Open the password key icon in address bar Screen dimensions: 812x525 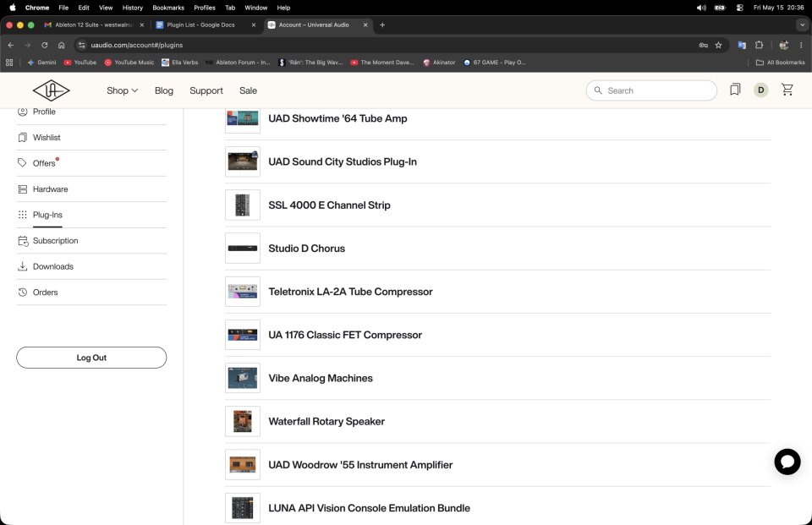pyautogui.click(x=703, y=45)
